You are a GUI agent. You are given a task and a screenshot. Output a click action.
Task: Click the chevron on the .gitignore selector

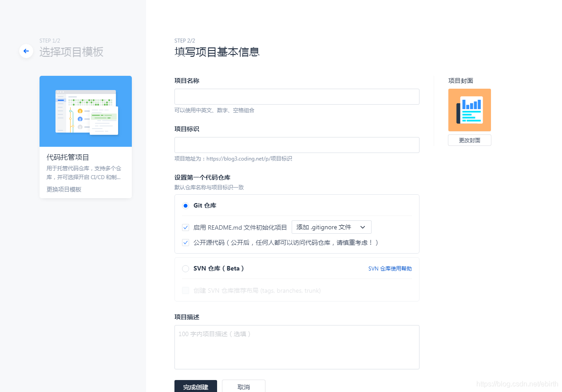click(362, 227)
